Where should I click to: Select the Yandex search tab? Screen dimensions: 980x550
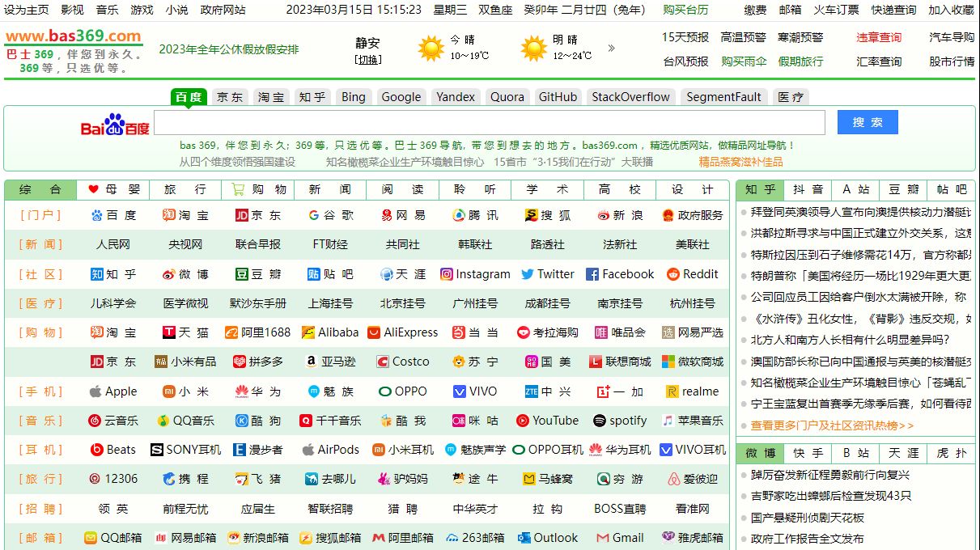pyautogui.click(x=456, y=97)
